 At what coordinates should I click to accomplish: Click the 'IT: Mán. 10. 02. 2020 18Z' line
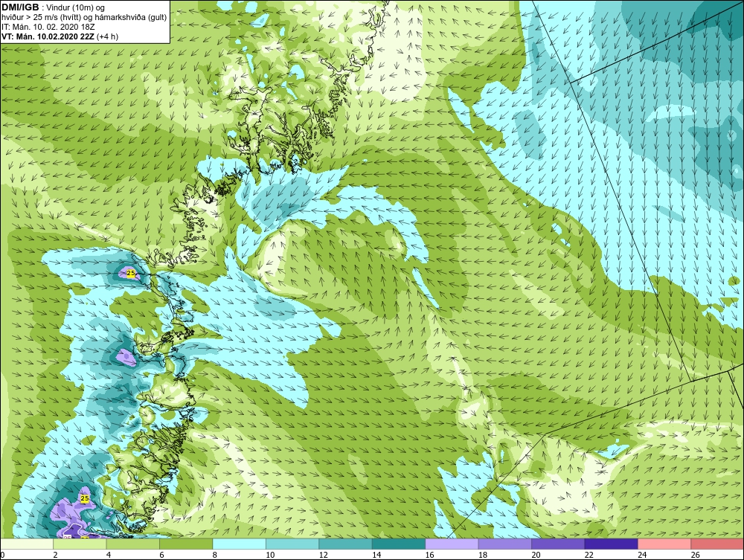tap(48, 27)
